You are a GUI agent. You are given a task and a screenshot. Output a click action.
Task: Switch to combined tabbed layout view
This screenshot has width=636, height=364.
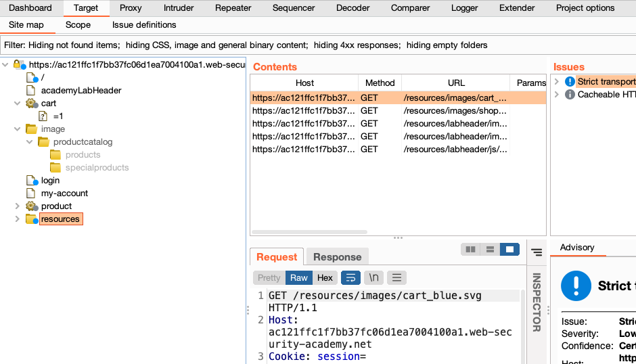click(x=510, y=249)
